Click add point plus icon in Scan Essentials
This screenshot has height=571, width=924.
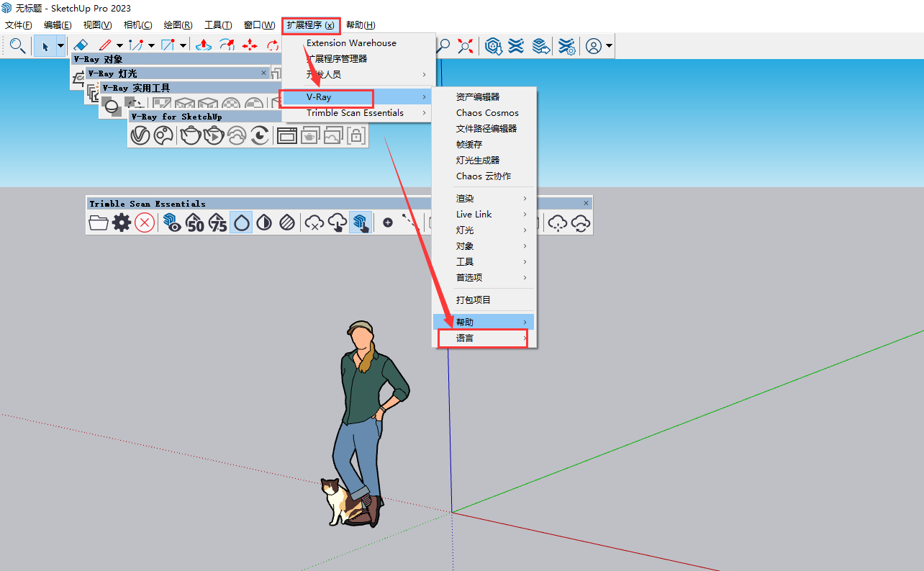pos(388,222)
